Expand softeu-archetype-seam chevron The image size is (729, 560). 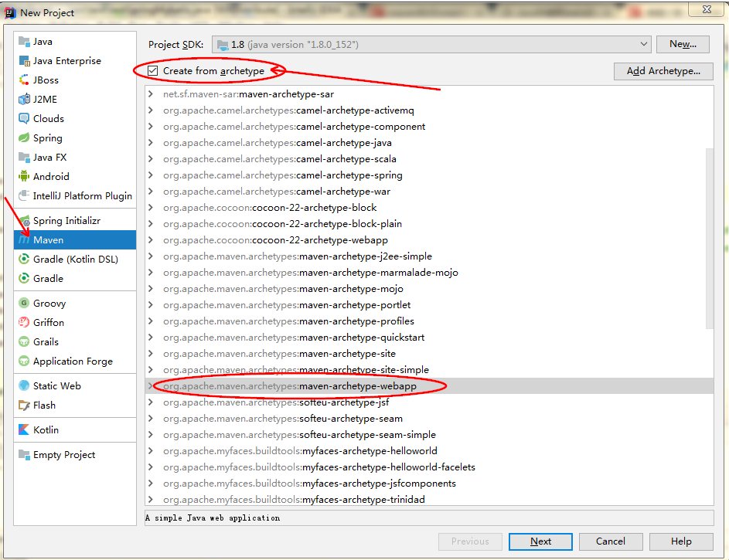(x=151, y=419)
